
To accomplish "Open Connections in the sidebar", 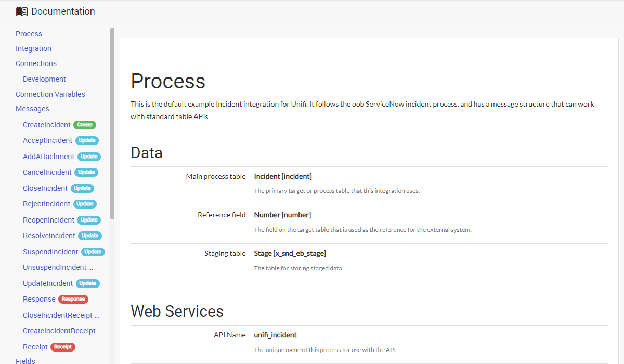I will click(x=36, y=63).
